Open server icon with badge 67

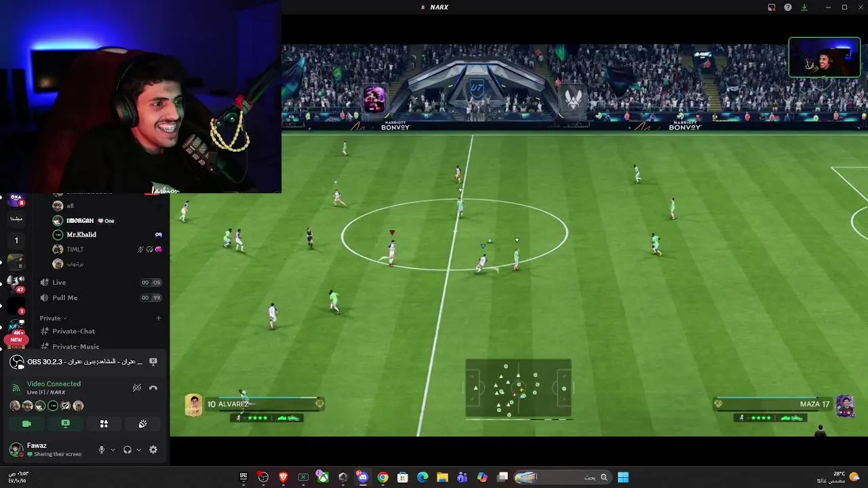16,283
